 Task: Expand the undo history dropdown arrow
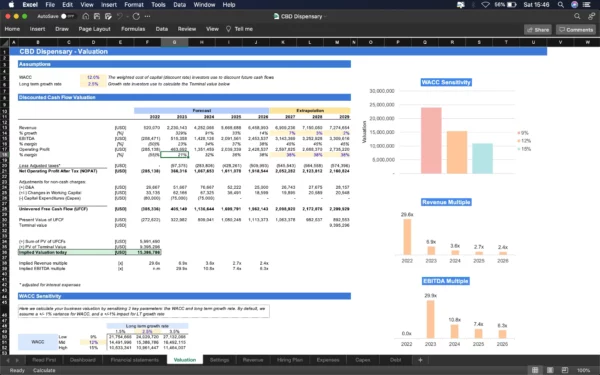coord(127,16)
